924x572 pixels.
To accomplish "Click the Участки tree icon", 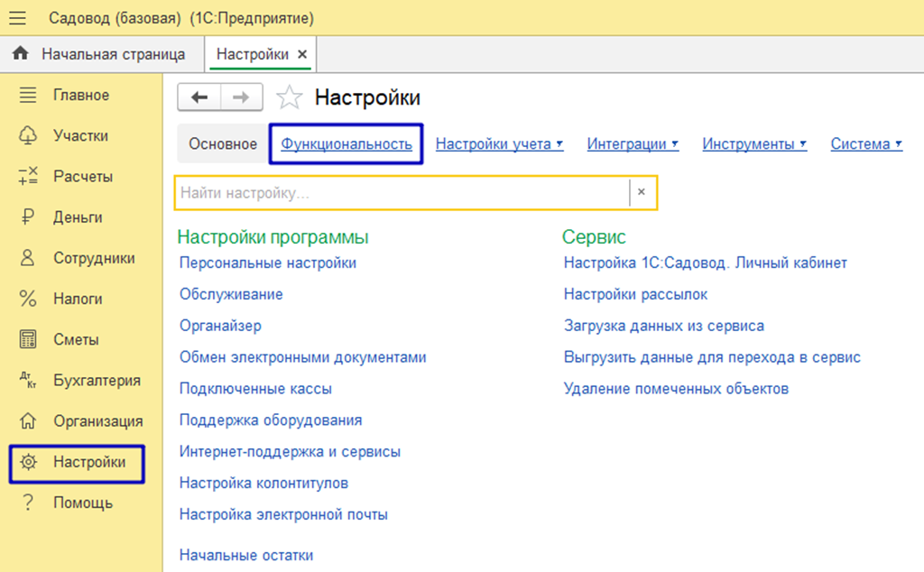I will [28, 135].
